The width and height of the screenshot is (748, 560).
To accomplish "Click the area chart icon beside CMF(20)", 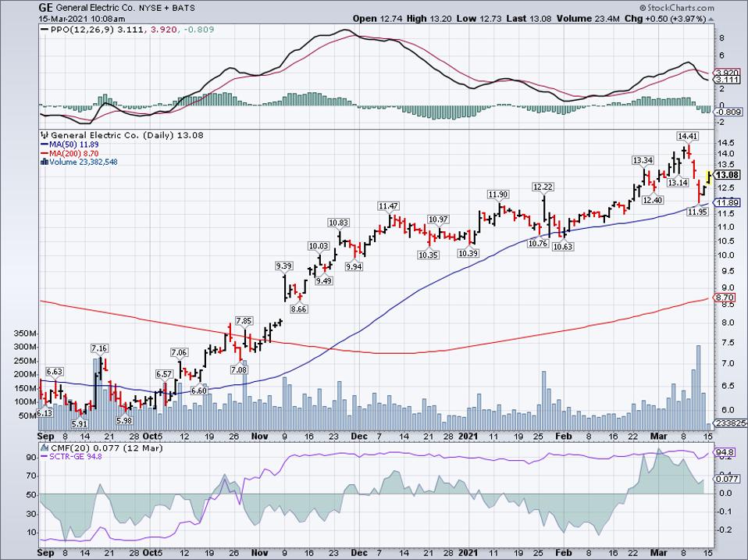I will [45, 448].
